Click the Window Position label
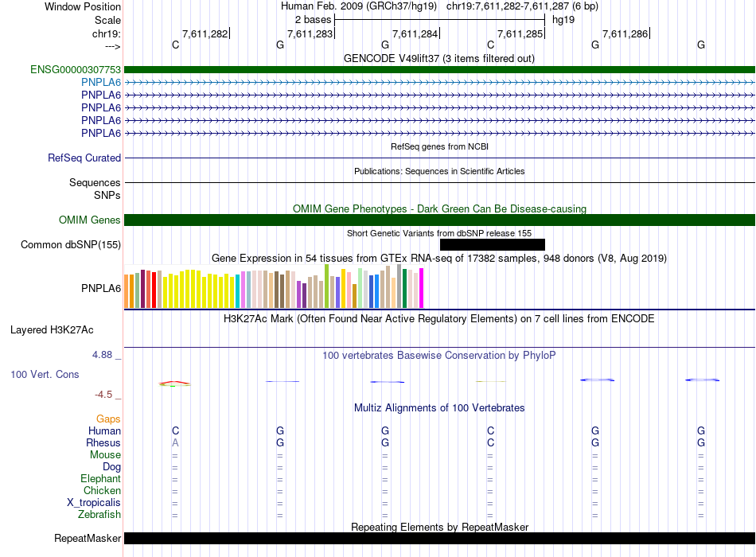The image size is (756, 557). point(83,6)
